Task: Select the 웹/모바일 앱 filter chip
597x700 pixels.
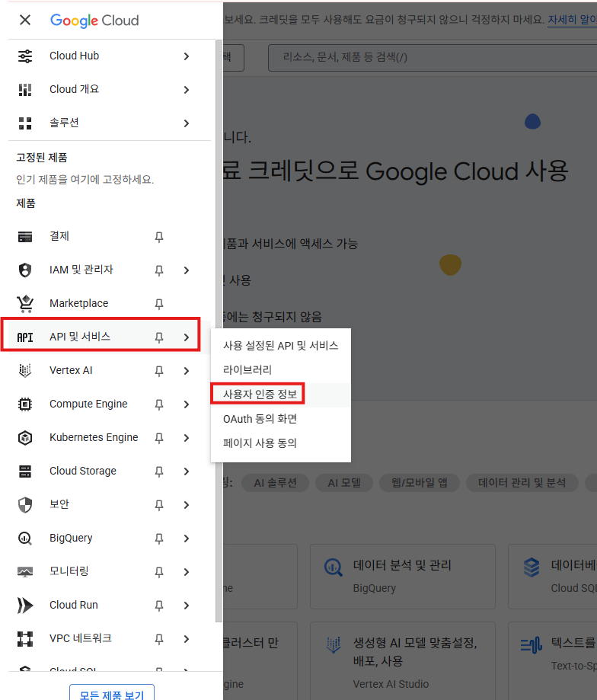Action: (x=420, y=483)
